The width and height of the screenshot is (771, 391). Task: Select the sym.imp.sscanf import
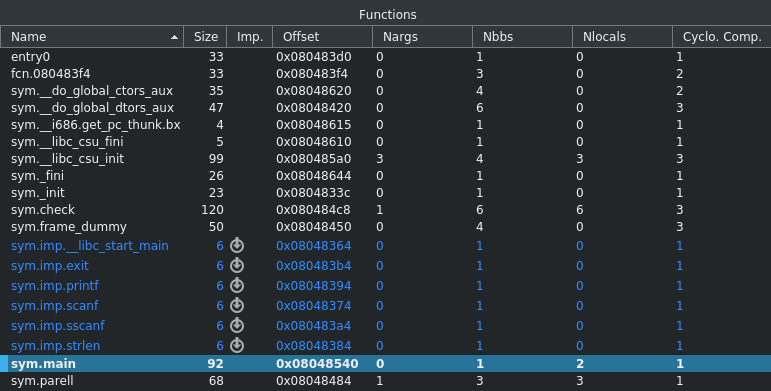click(386, 326)
